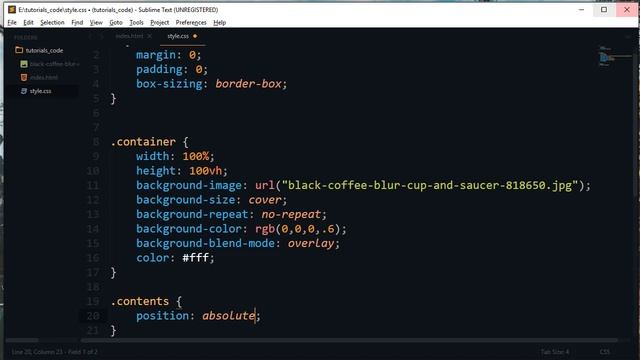Click the absolute position value

(x=229, y=316)
